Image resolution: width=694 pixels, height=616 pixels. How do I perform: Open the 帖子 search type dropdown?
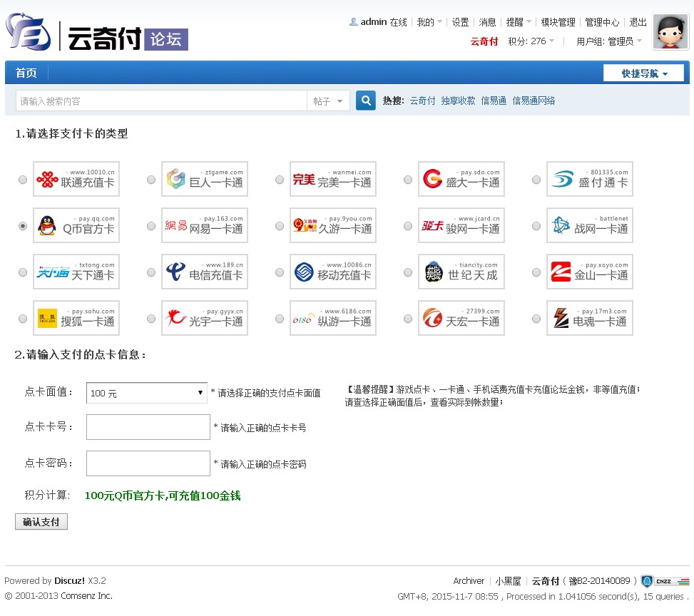[x=328, y=101]
